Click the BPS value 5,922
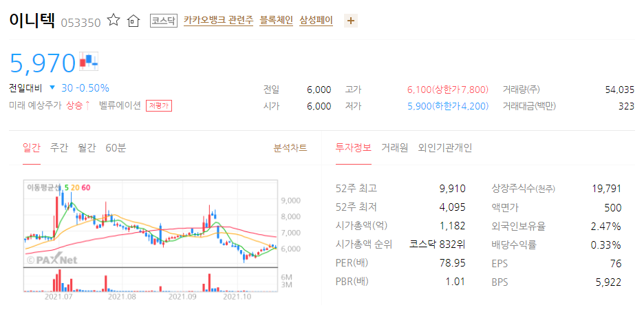This screenshot has height=312, width=644. 608,282
